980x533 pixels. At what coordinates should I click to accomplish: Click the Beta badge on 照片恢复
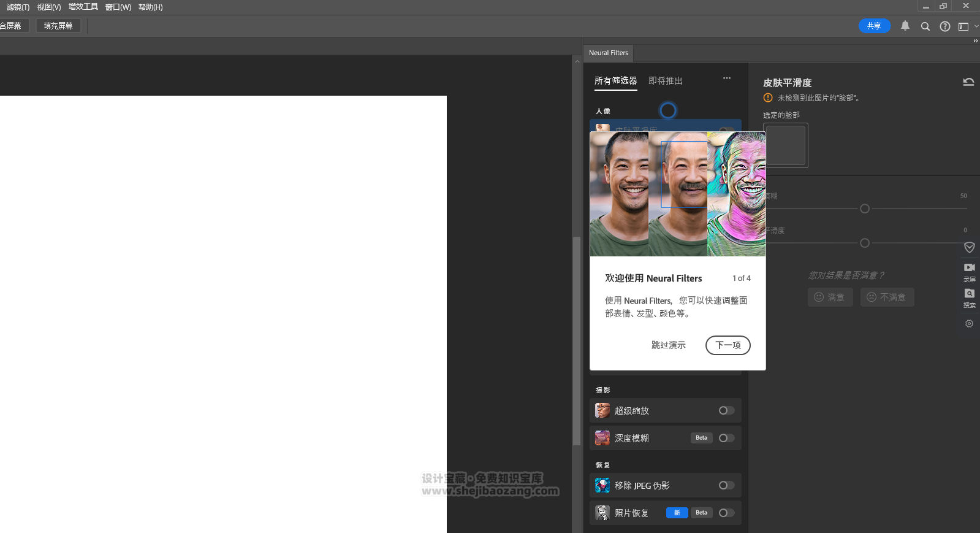pyautogui.click(x=701, y=513)
